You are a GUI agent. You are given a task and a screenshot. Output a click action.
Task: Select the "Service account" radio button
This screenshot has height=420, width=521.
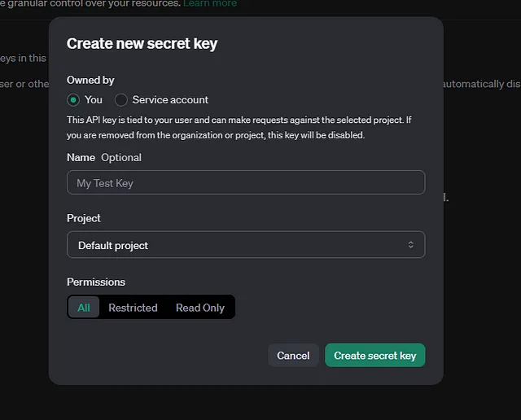point(121,100)
